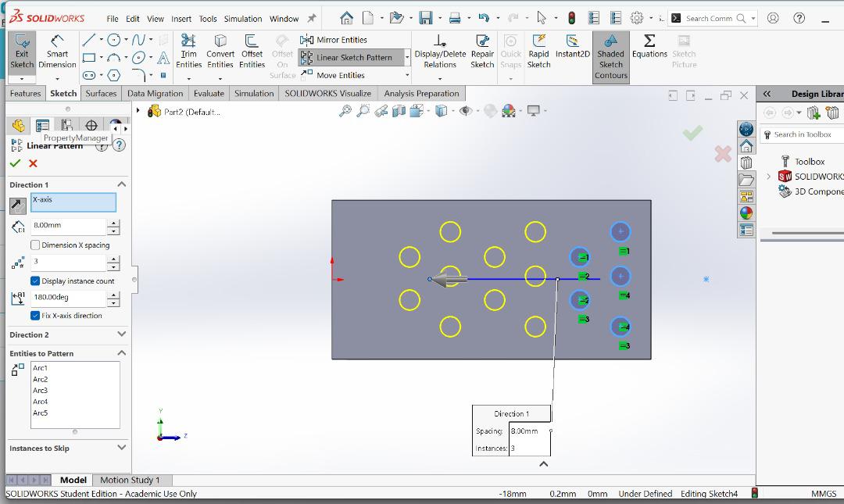
Task: Open the Linear Sketch Pattern dropdown arrow
Action: point(407,58)
